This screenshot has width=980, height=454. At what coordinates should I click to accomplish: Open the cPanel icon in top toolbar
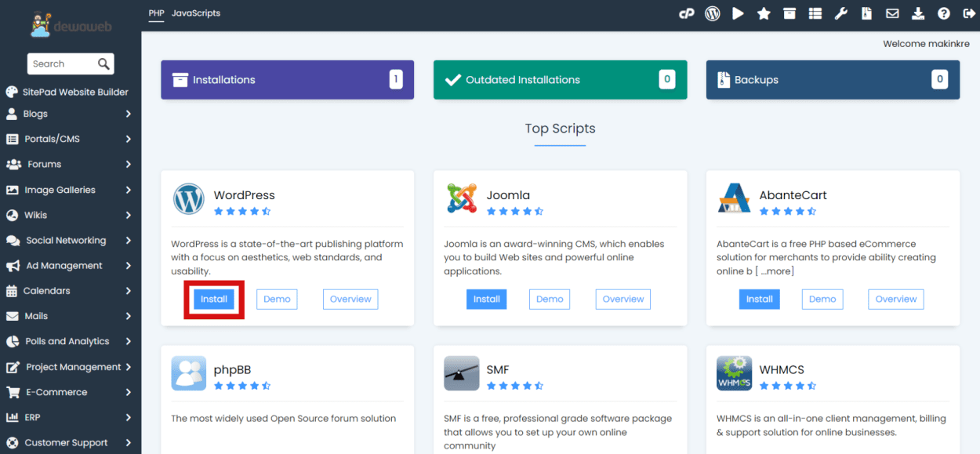point(687,13)
